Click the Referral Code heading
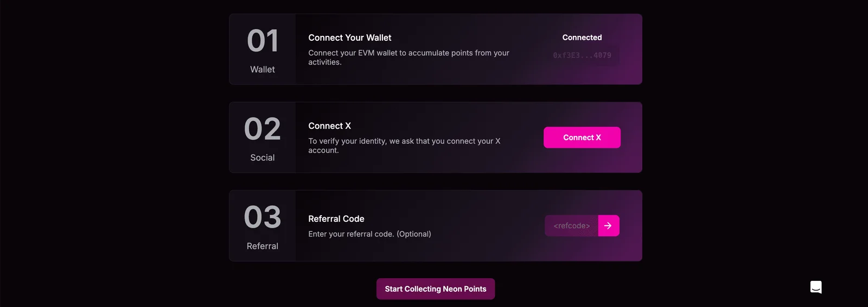Viewport: 868px width, 307px height. 336,218
